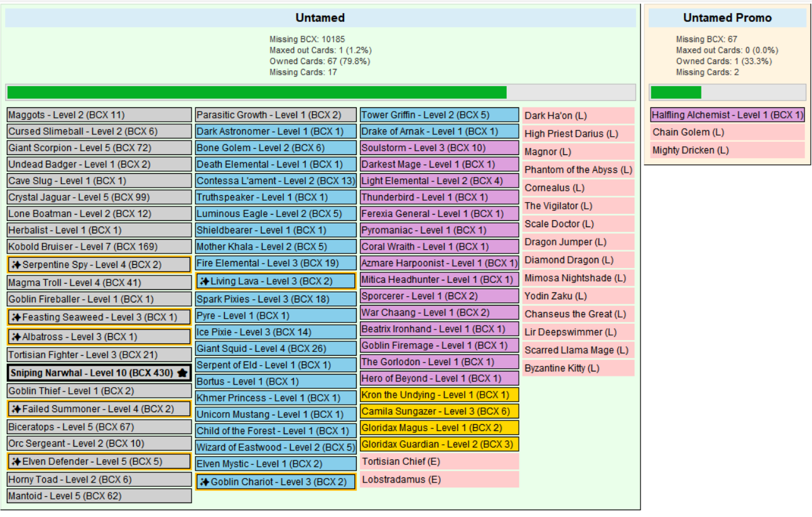
Task: Click the sparkle icon next to Living Lava
Action: (205, 281)
